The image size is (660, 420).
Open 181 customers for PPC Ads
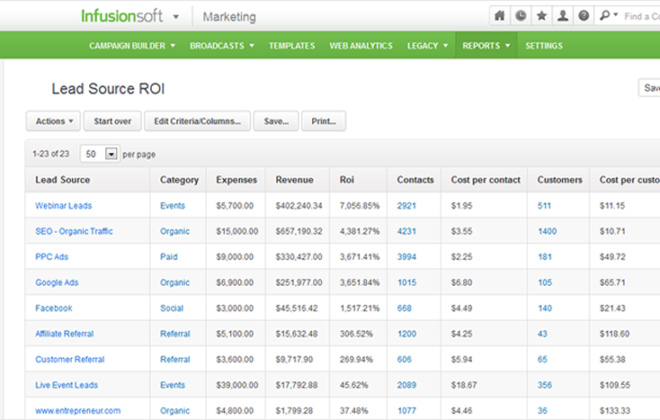[545, 257]
